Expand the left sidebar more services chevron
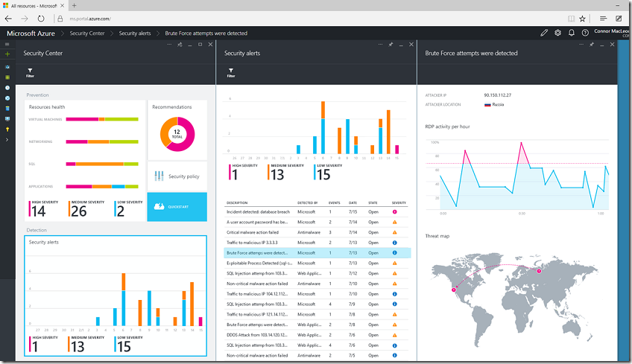The image size is (632, 364). coord(7,139)
